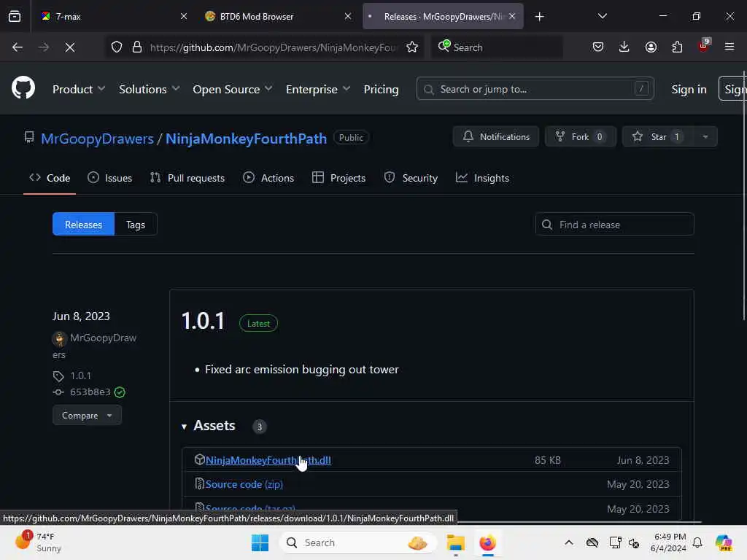Click Sign in

coord(689,89)
